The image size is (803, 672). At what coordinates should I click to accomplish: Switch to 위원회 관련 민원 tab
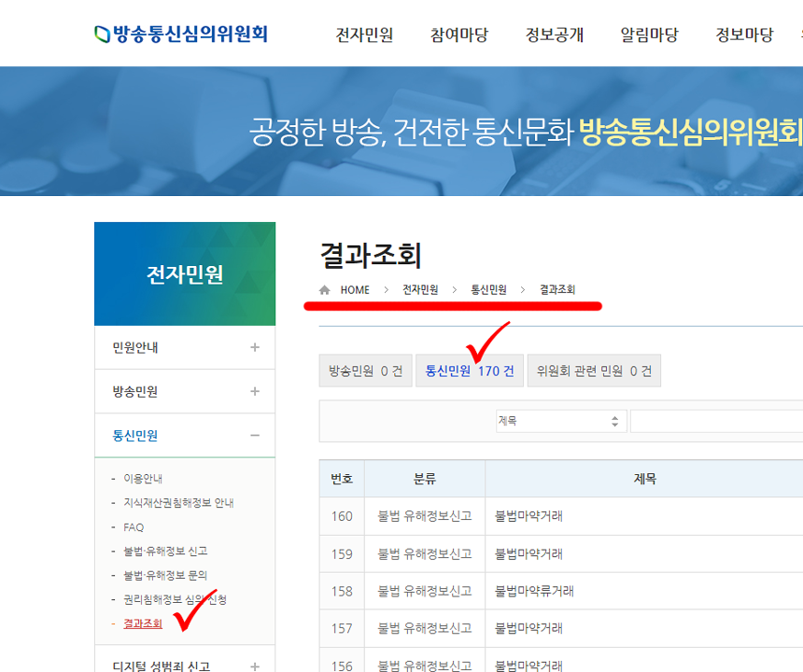pyautogui.click(x=593, y=371)
